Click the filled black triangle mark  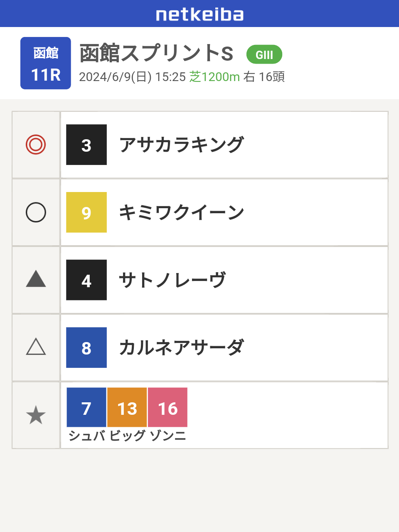coord(36,279)
